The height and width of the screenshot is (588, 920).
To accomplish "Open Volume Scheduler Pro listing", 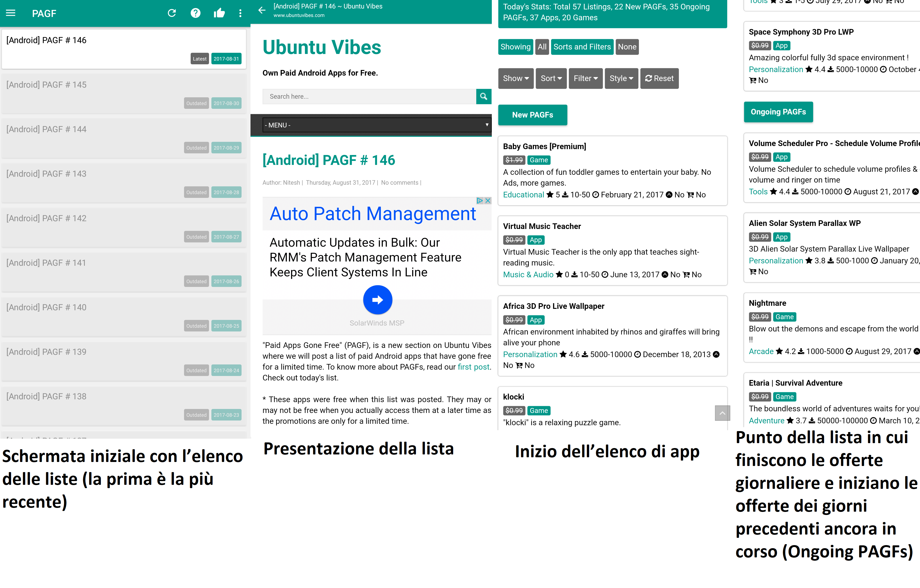I will [x=832, y=168].
